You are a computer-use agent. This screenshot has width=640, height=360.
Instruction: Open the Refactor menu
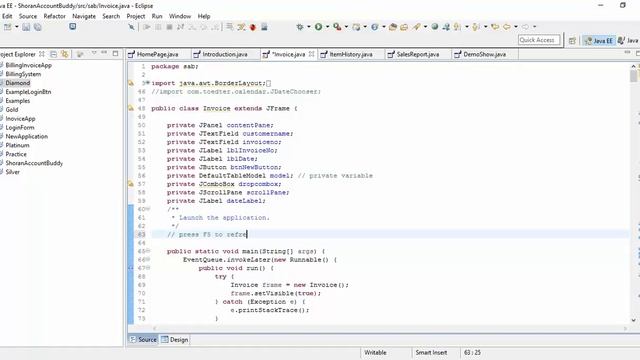pos(55,16)
